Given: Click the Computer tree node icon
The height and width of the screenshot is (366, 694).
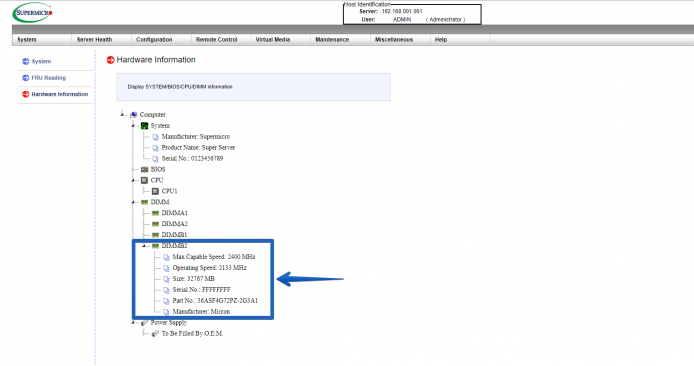Looking at the screenshot, I should coord(134,115).
